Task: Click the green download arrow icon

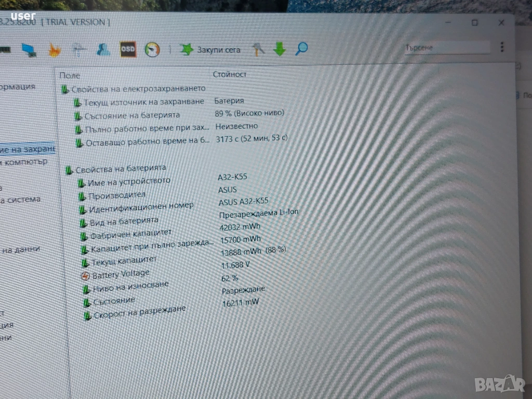Action: pyautogui.click(x=279, y=49)
